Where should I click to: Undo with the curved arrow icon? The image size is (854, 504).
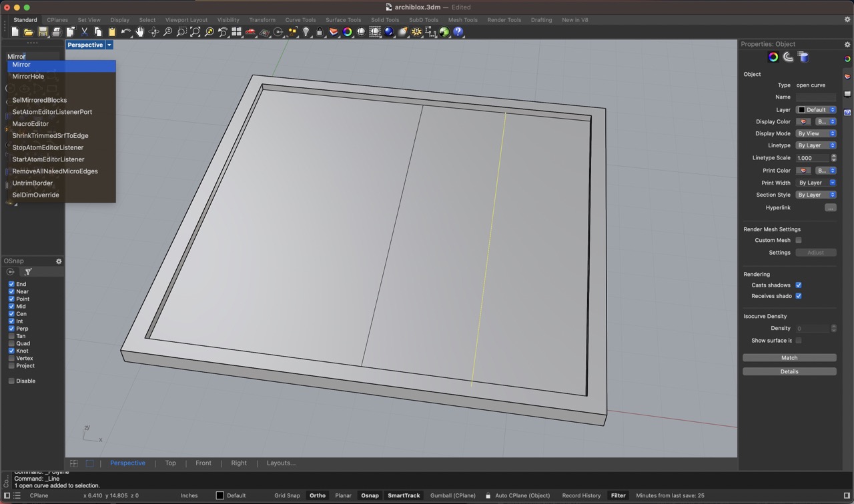126,32
